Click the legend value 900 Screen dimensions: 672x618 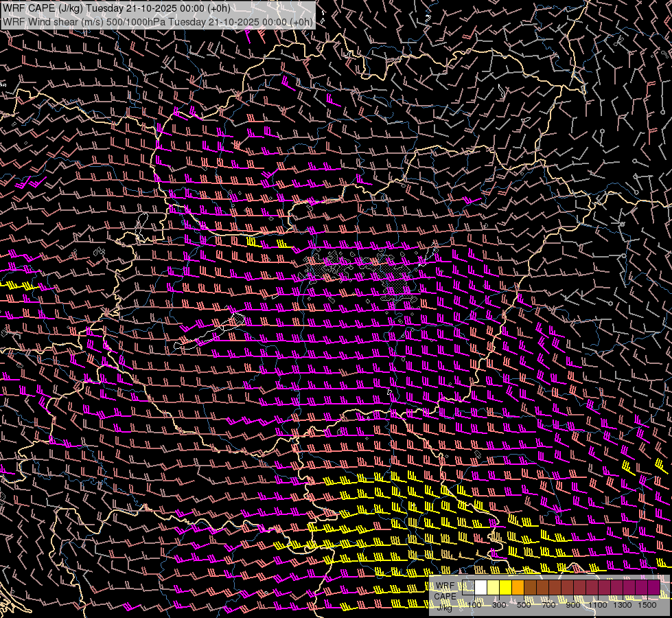pyautogui.click(x=573, y=605)
